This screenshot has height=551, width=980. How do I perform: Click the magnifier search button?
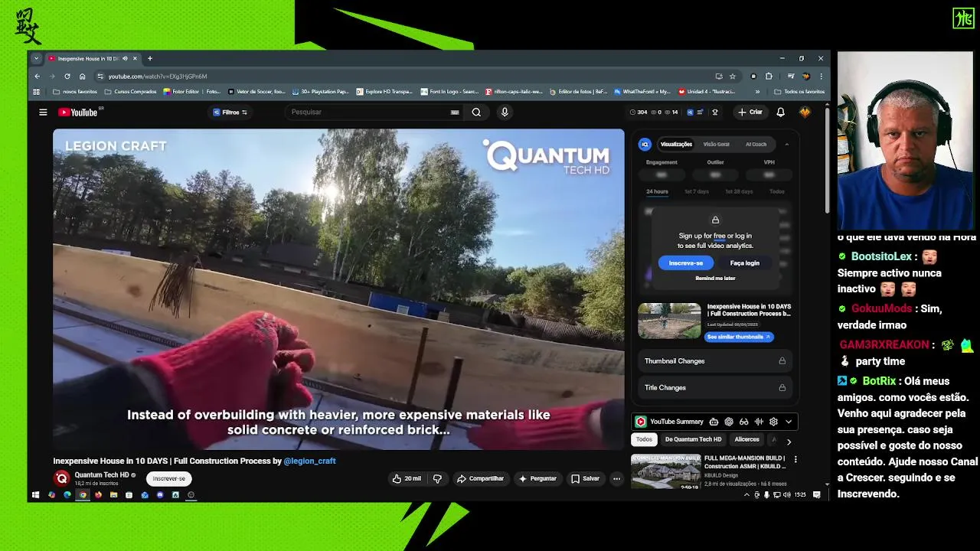(476, 112)
